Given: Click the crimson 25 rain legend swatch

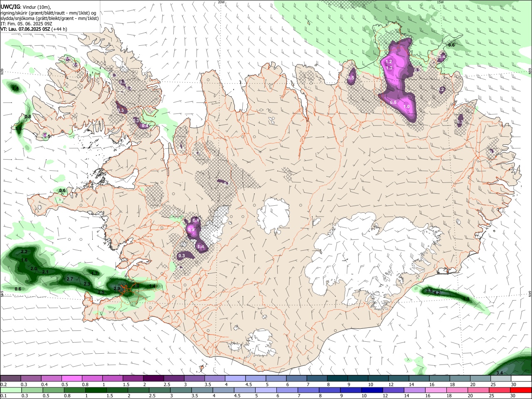Looking at the screenshot, I should pyautogui.click(x=500, y=390).
